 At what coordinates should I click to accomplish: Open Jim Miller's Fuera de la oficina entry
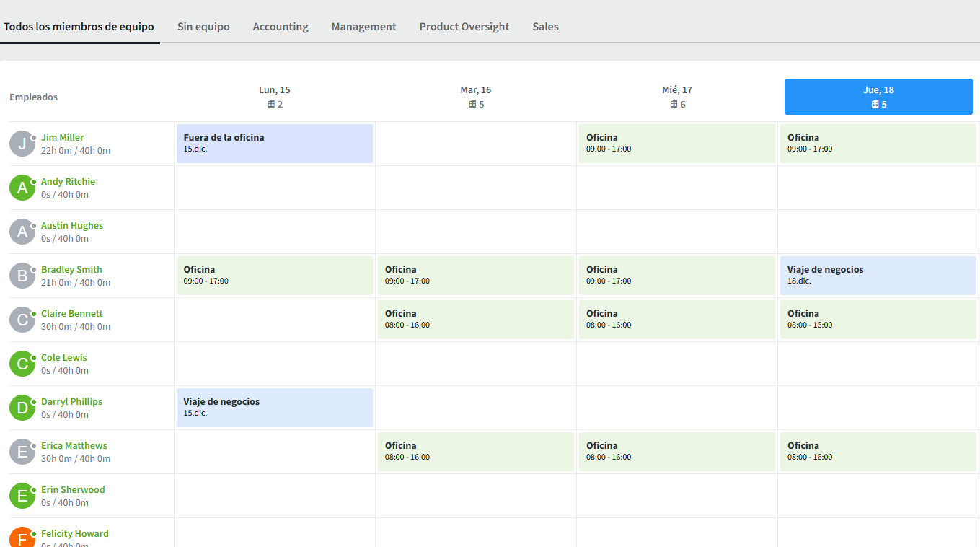click(x=275, y=144)
